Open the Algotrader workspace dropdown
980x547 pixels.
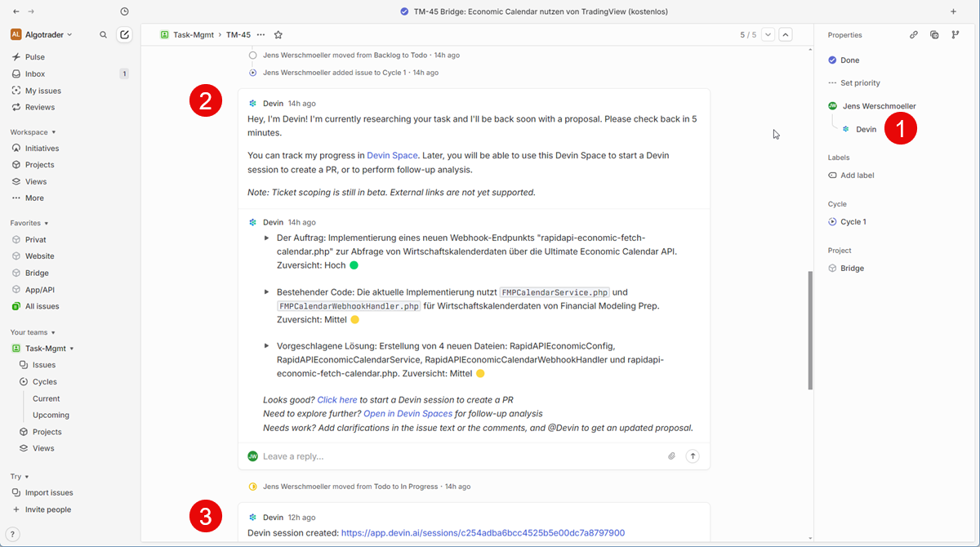point(42,35)
